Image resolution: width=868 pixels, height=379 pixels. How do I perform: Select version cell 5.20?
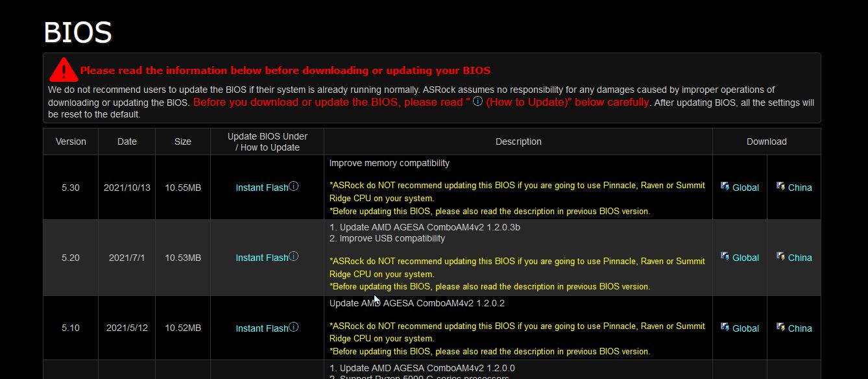coord(71,258)
